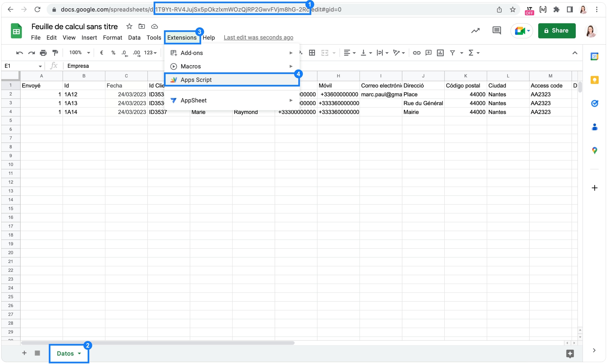
Task: Expand the hidden side panel chevron
Action: (594, 350)
